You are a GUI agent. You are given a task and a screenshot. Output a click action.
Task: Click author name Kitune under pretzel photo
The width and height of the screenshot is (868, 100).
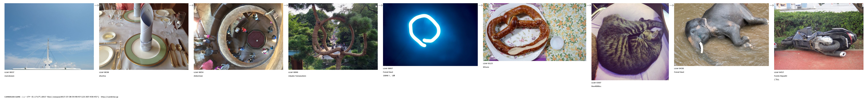click(x=486, y=67)
